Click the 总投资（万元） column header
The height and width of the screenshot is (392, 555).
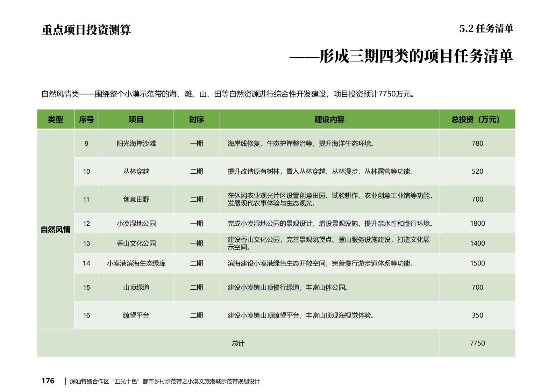tap(477, 119)
